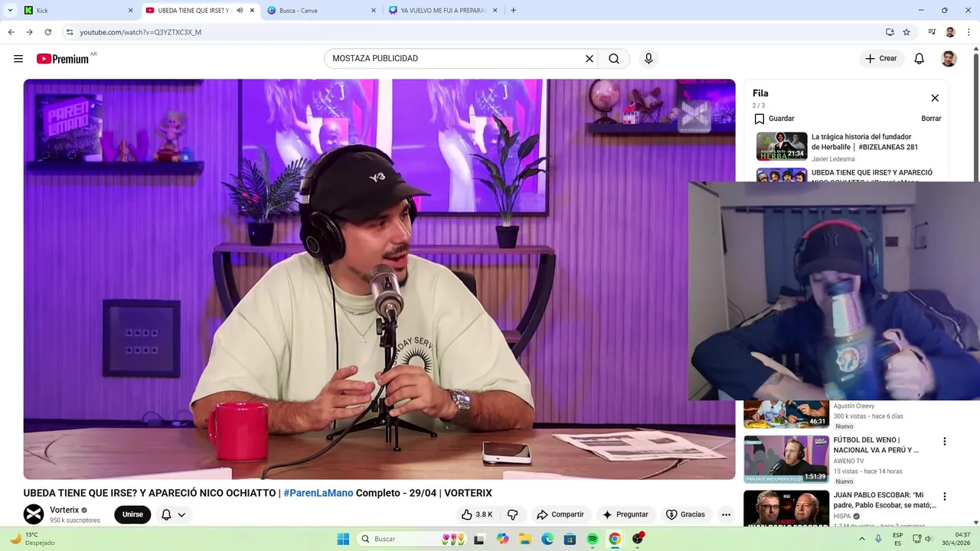The width and height of the screenshot is (980, 551).
Task: Bookmark this page with the star icon
Action: pyautogui.click(x=906, y=32)
